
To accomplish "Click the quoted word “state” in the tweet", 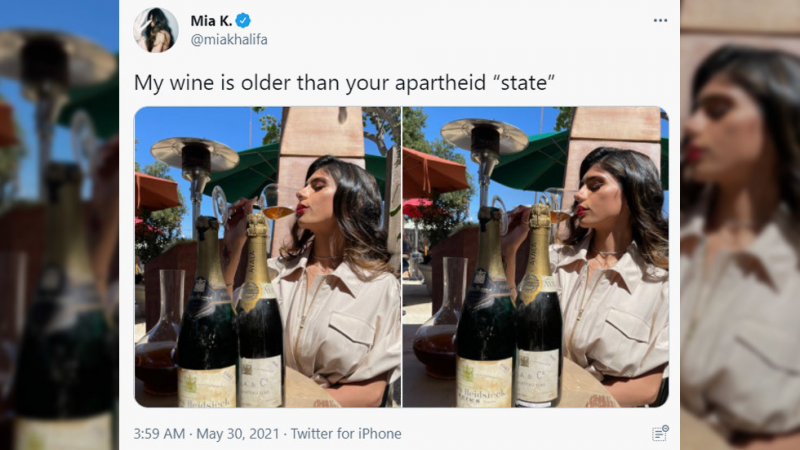I will click(524, 82).
